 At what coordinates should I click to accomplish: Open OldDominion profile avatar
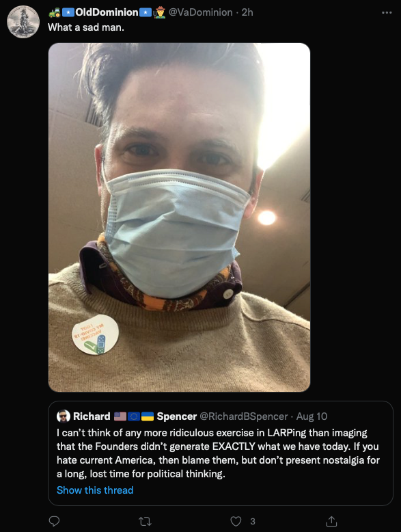23,22
